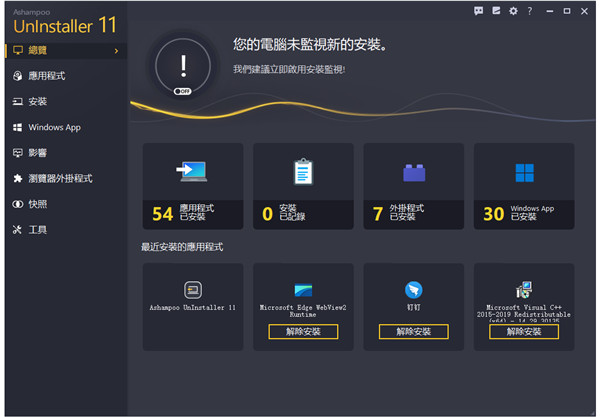Open settings gear icon
Viewport: 600px width, 417px height.
[513, 11]
